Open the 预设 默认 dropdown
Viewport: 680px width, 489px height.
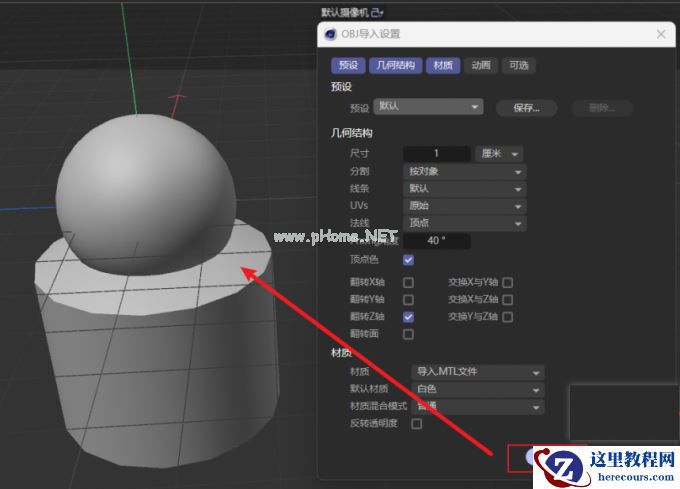point(428,107)
